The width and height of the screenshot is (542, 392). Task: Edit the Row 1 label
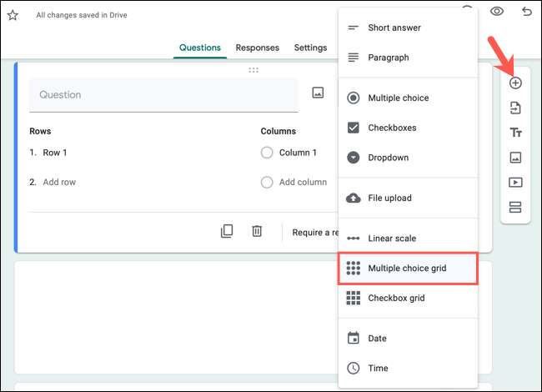click(x=54, y=153)
